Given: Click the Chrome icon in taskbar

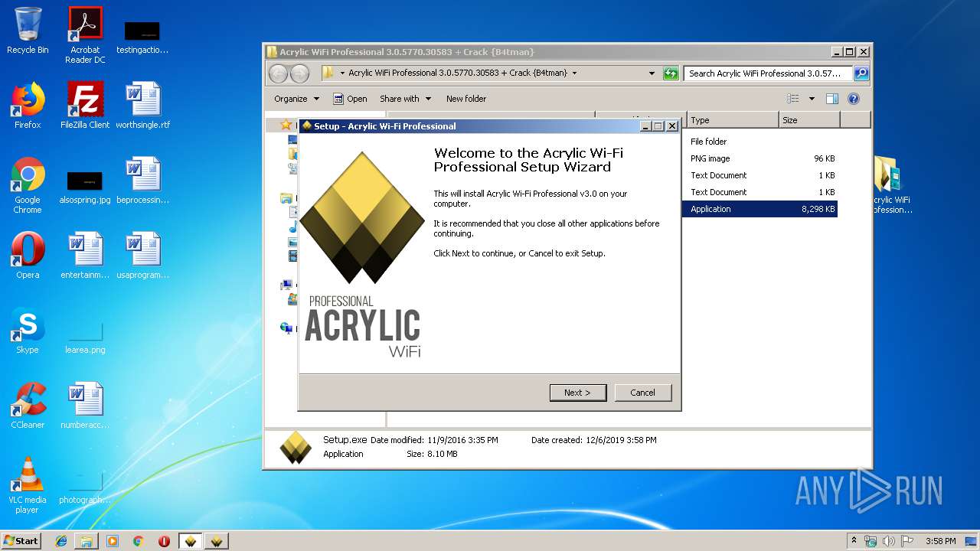Looking at the screenshot, I should pyautogui.click(x=139, y=541).
